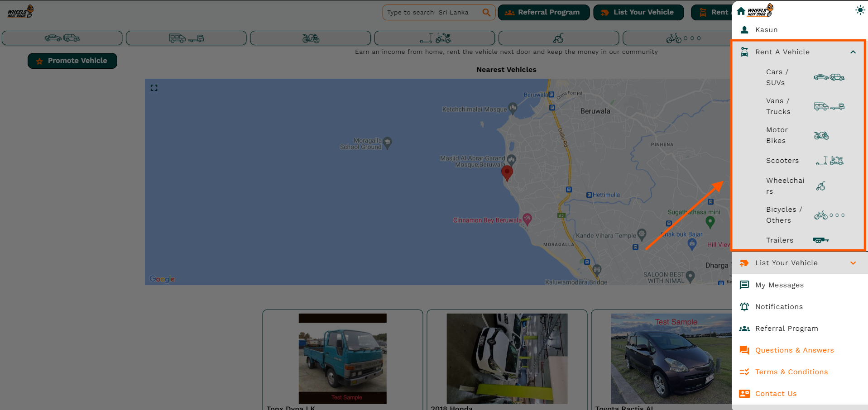This screenshot has height=410, width=868.
Task: Click the search magnifier icon
Action: 486,12
